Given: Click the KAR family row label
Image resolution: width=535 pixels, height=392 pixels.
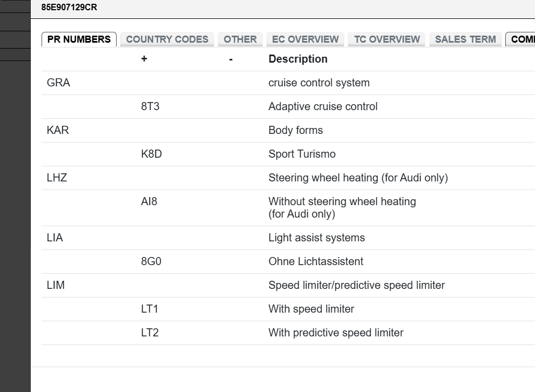Looking at the screenshot, I should pos(58,130).
